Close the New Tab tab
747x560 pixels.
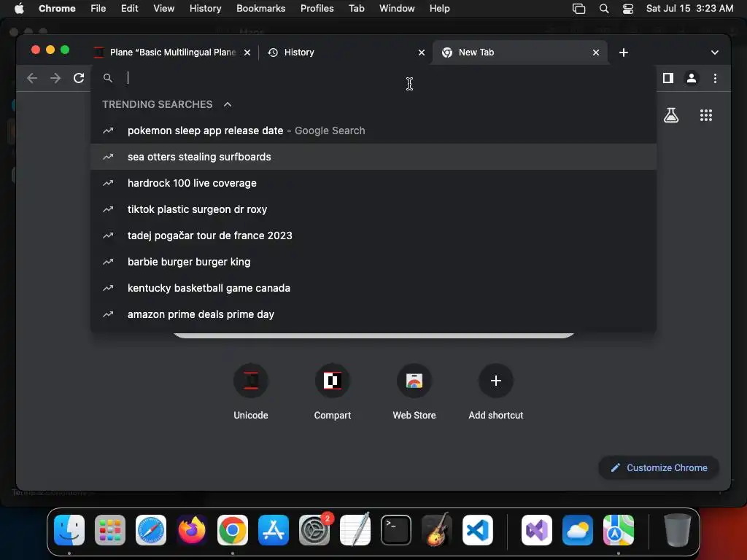(595, 52)
